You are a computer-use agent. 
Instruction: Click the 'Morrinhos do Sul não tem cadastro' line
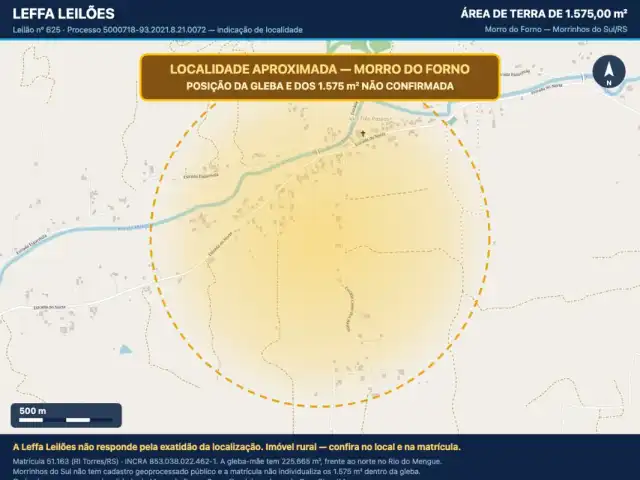[x=216, y=471]
